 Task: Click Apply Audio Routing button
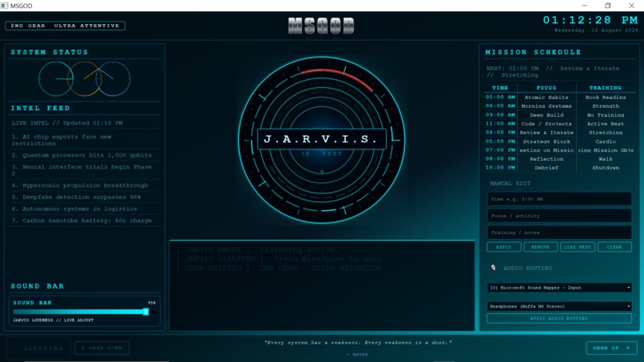pos(559,318)
